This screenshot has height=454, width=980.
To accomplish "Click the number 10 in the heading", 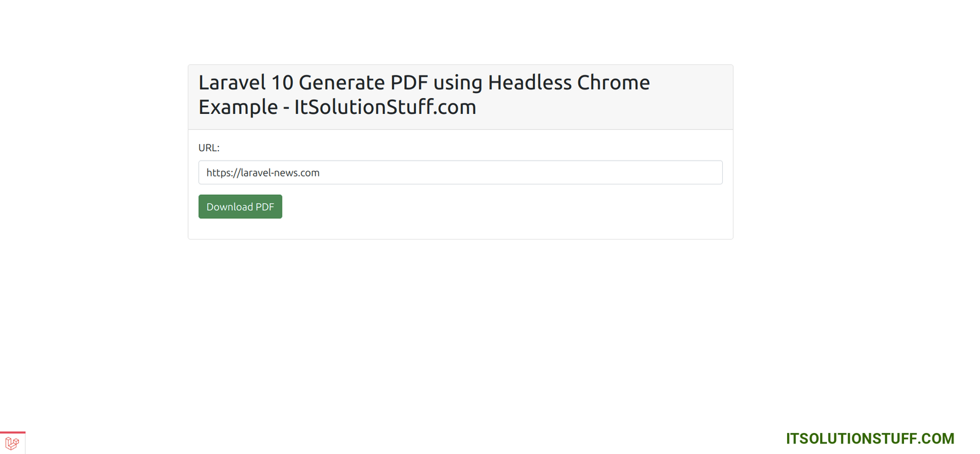I will (282, 83).
